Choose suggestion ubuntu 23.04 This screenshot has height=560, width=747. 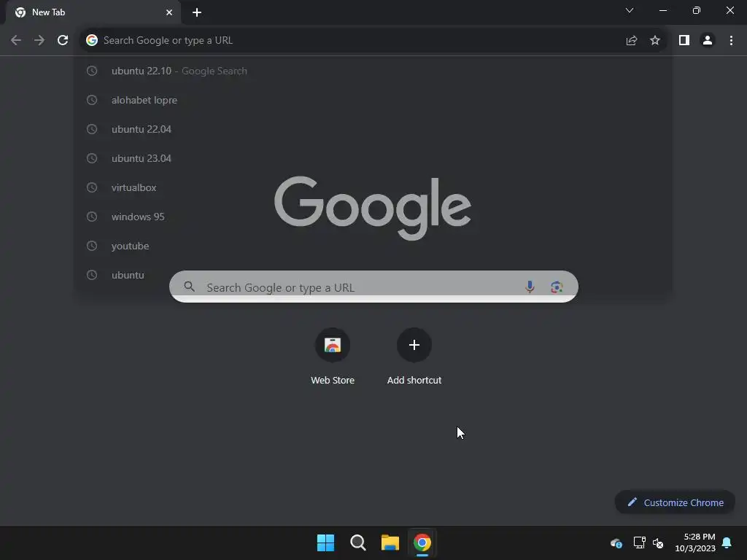pos(373,158)
